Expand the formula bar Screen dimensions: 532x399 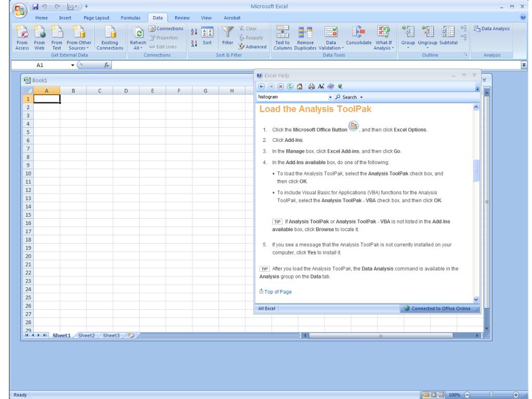tap(524, 65)
